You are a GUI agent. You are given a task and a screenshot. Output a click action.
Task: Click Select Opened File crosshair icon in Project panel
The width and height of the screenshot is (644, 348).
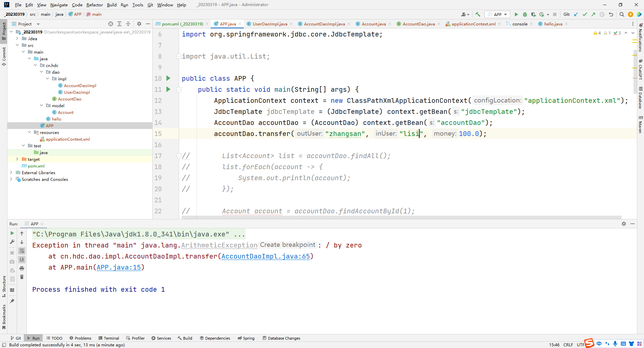[x=111, y=24]
